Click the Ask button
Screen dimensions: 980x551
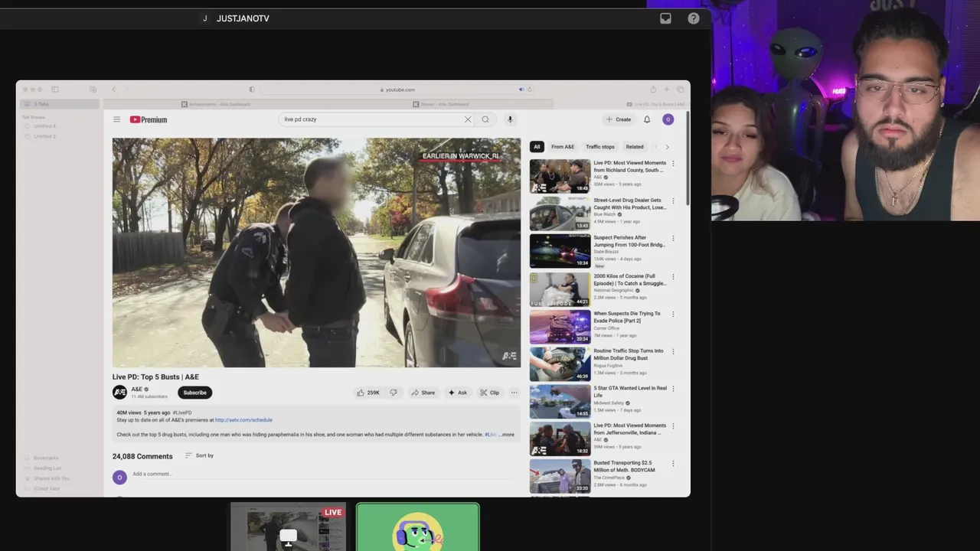pos(458,393)
